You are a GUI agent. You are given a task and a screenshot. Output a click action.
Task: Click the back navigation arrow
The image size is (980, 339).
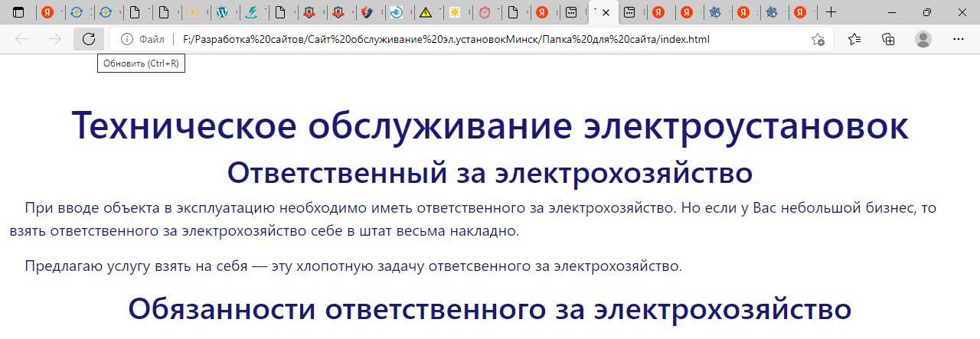pos(21,39)
